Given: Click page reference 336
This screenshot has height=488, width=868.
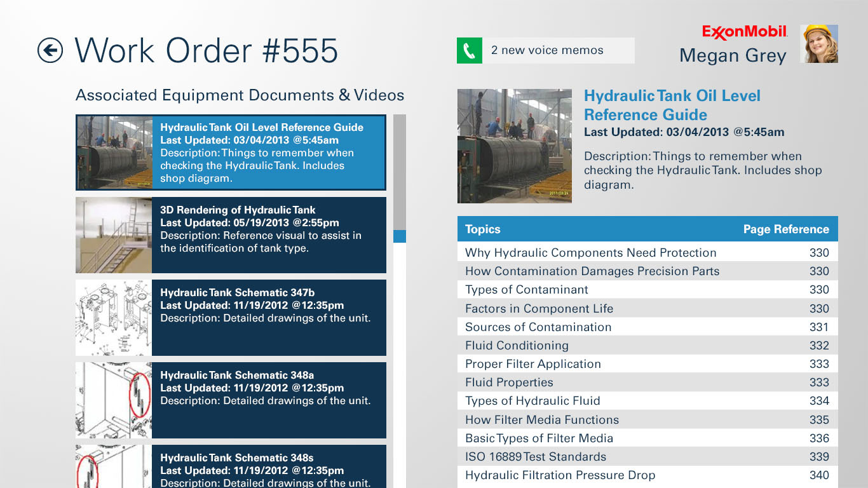Looking at the screenshot, I should (819, 438).
